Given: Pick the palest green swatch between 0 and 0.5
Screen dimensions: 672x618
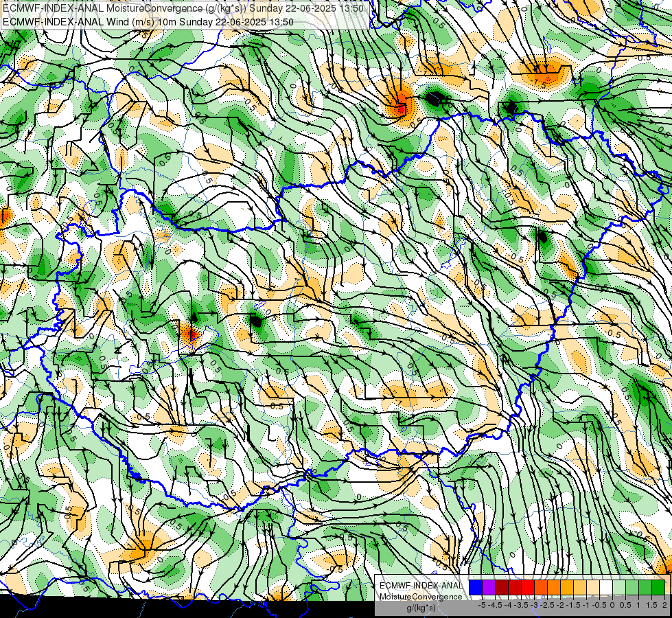Looking at the screenshot, I should coord(619,587).
